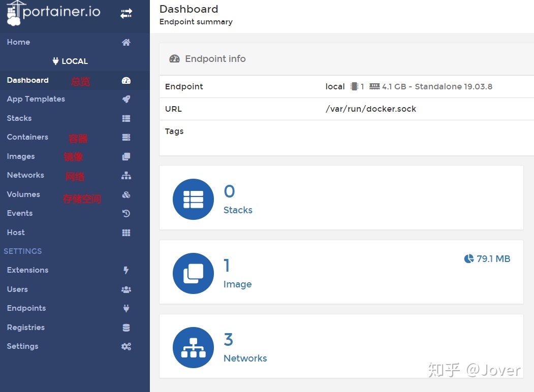The height and width of the screenshot is (392, 534).
Task: Open the Endpoints settings entry
Action: (75, 308)
